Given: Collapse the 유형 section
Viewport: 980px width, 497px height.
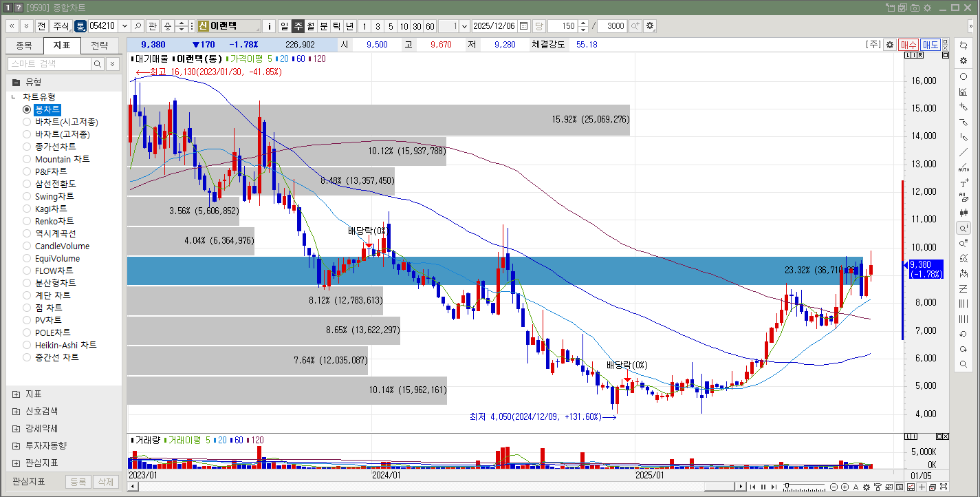Looking at the screenshot, I should [x=16, y=82].
